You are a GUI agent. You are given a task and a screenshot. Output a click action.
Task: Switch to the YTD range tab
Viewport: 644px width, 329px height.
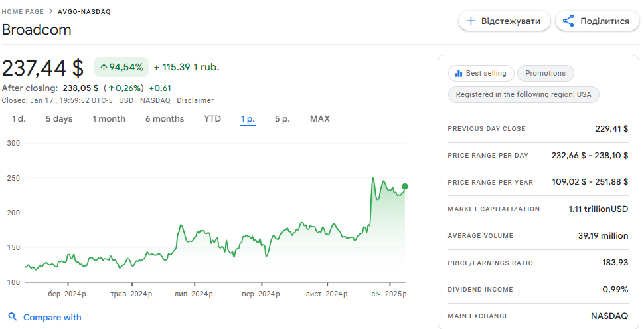(x=212, y=119)
